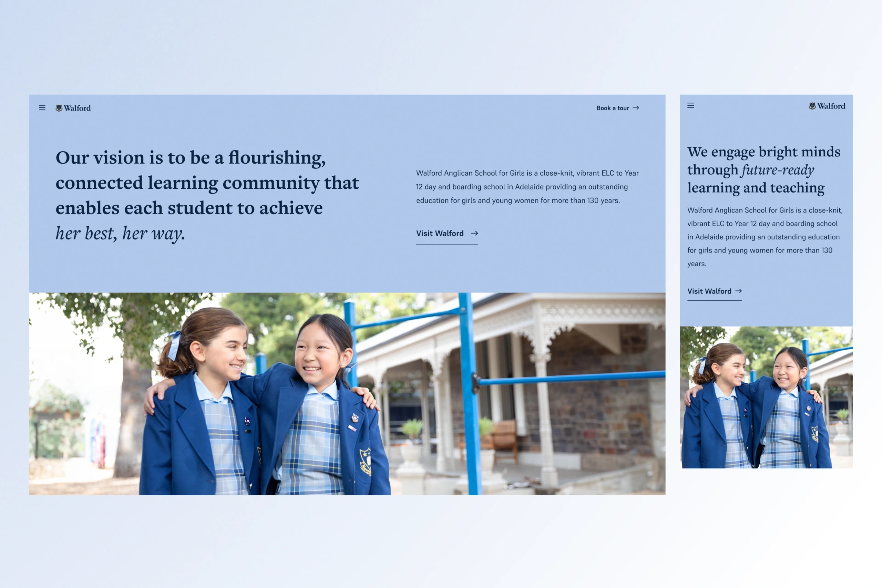Follow the 'Book a tour' text link

click(612, 108)
